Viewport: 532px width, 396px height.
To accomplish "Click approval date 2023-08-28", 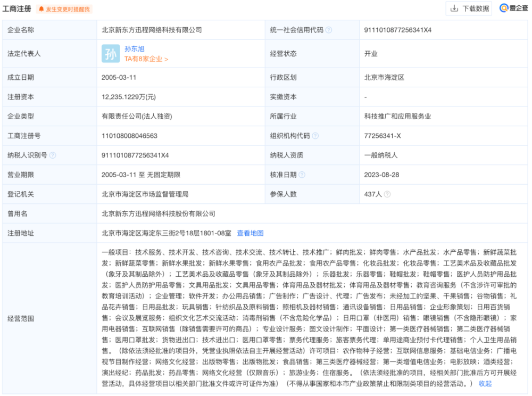I will pyautogui.click(x=381, y=175).
